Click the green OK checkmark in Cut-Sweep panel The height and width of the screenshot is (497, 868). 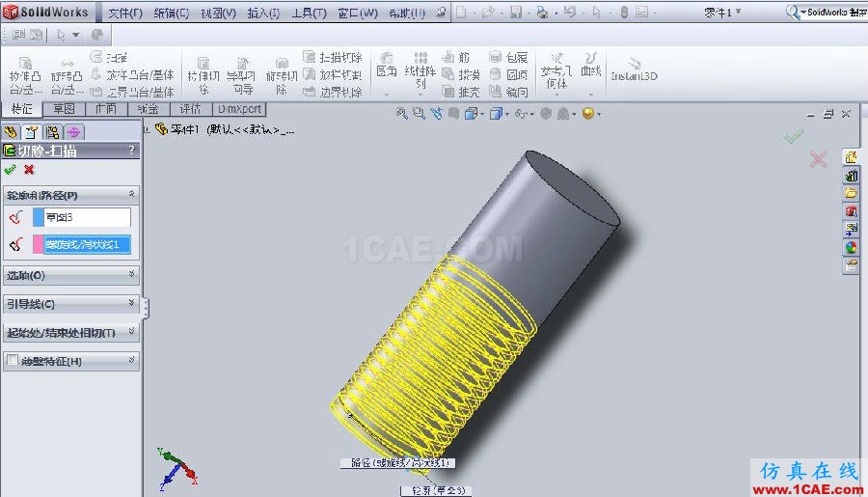tap(10, 170)
